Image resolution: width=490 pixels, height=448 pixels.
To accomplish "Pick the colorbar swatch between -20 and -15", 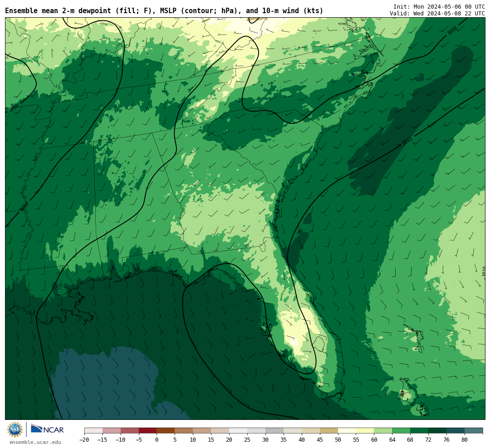I will [93, 431].
